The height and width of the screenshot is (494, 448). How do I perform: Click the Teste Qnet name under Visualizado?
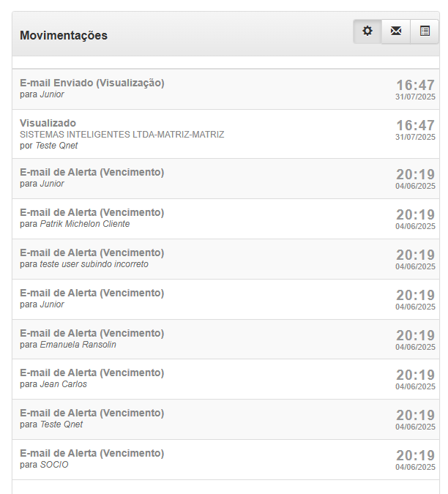(56, 146)
